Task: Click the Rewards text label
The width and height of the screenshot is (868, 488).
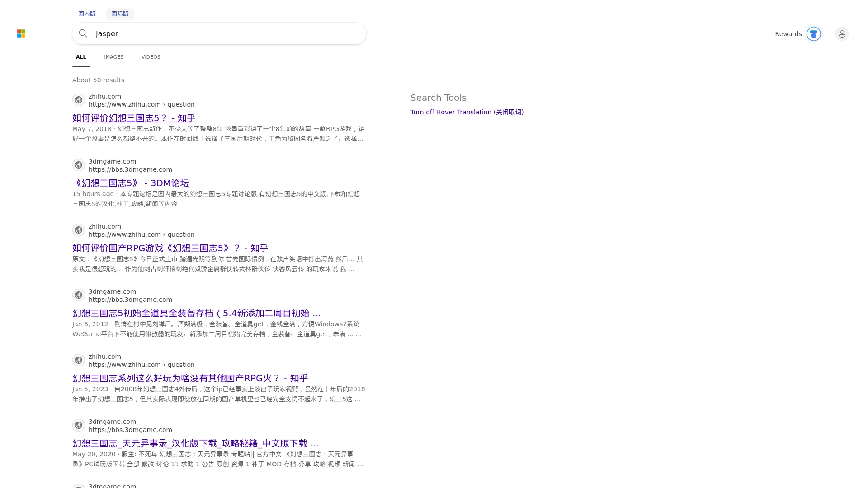Action: [788, 34]
